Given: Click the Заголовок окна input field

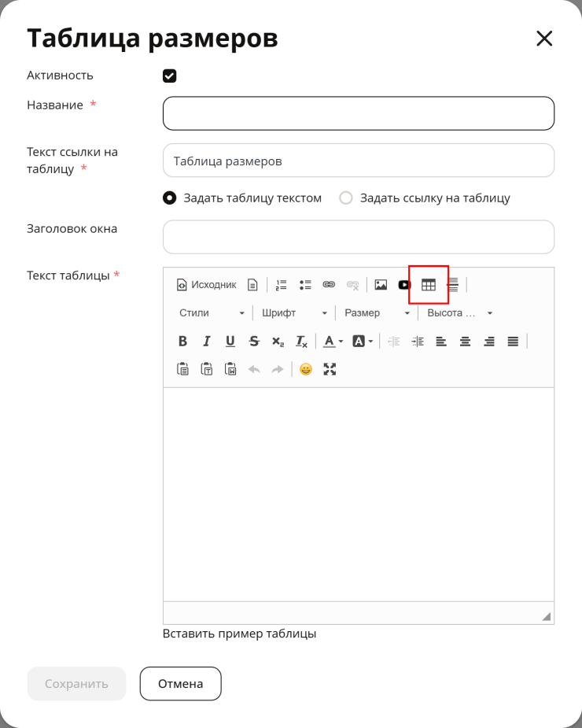Looking at the screenshot, I should coord(359,237).
